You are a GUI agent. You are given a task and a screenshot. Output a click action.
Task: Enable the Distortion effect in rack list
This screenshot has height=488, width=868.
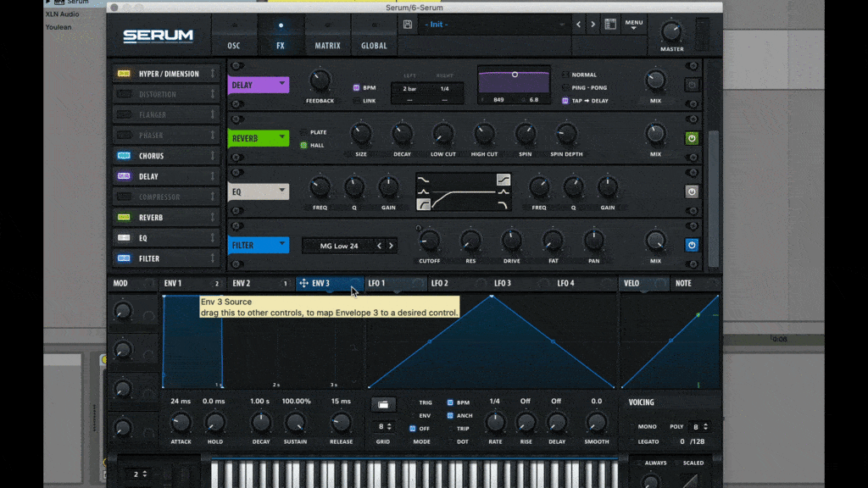(x=124, y=94)
